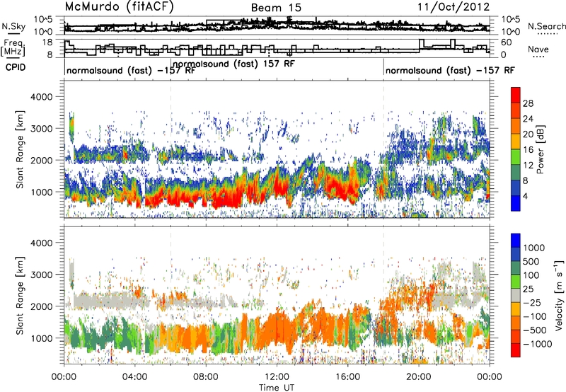566x392 pixels.
Task: Click the light green Velocity colorbar segment near 100
Action: [516, 282]
